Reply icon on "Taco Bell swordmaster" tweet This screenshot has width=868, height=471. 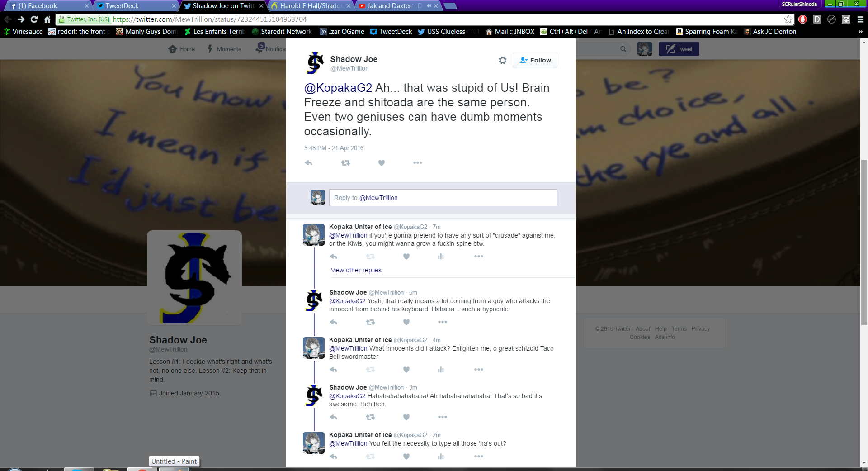point(334,370)
